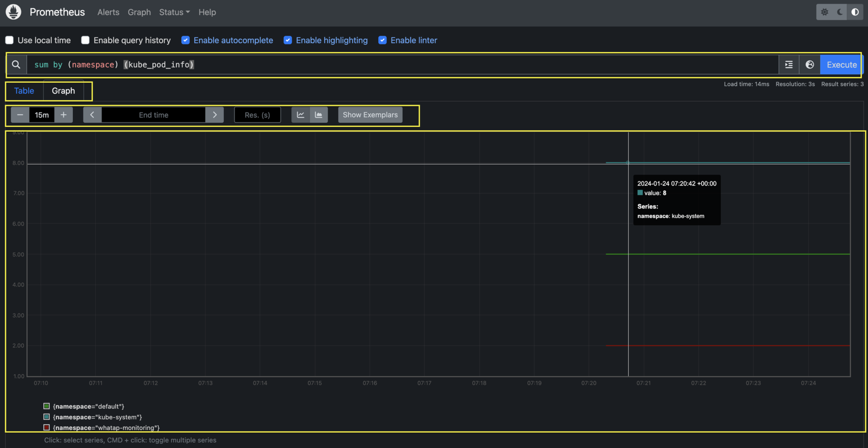This screenshot has width=868, height=448.
Task: Open the metrics explorer globe icon
Action: click(809, 64)
